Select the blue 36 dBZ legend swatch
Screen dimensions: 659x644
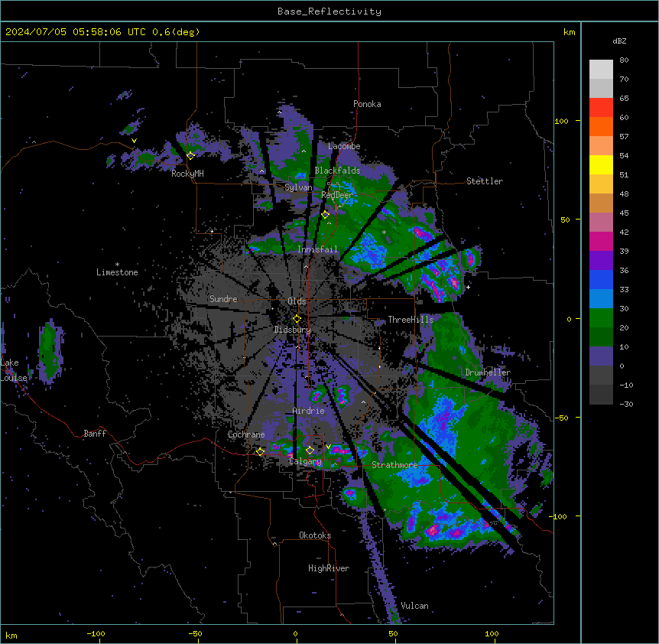coord(601,279)
